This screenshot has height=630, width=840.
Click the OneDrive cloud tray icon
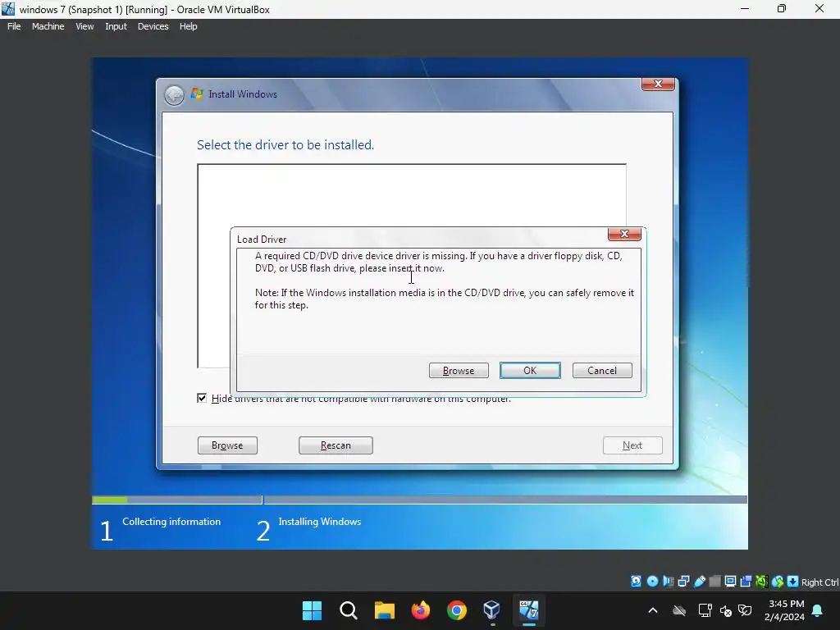[678, 610]
